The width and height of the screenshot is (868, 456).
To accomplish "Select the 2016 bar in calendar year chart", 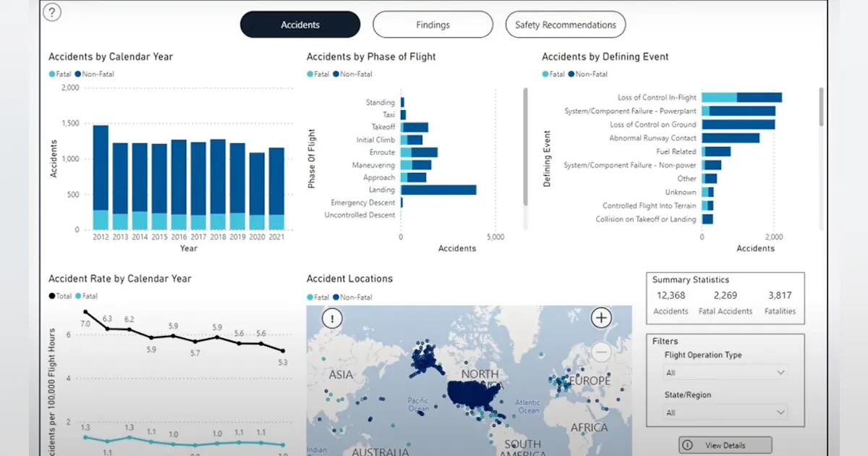I will coord(179,185).
